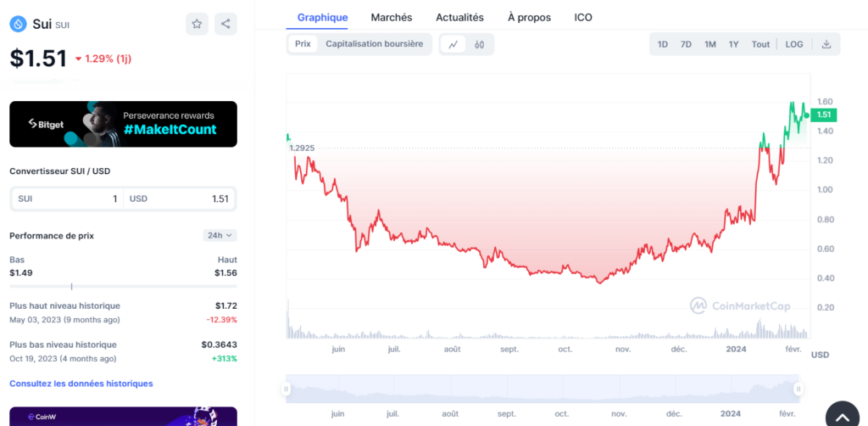Viewport: 868px width, 426px height.
Task: Switch to the line chart view icon
Action: point(453,44)
